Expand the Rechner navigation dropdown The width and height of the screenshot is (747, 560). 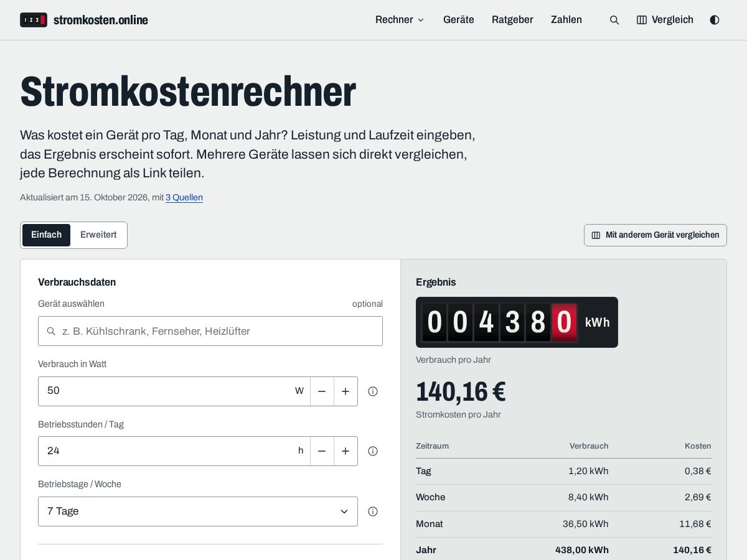[400, 20]
